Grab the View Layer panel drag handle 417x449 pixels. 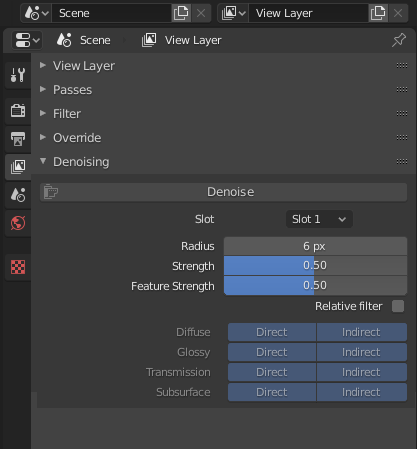point(402,66)
